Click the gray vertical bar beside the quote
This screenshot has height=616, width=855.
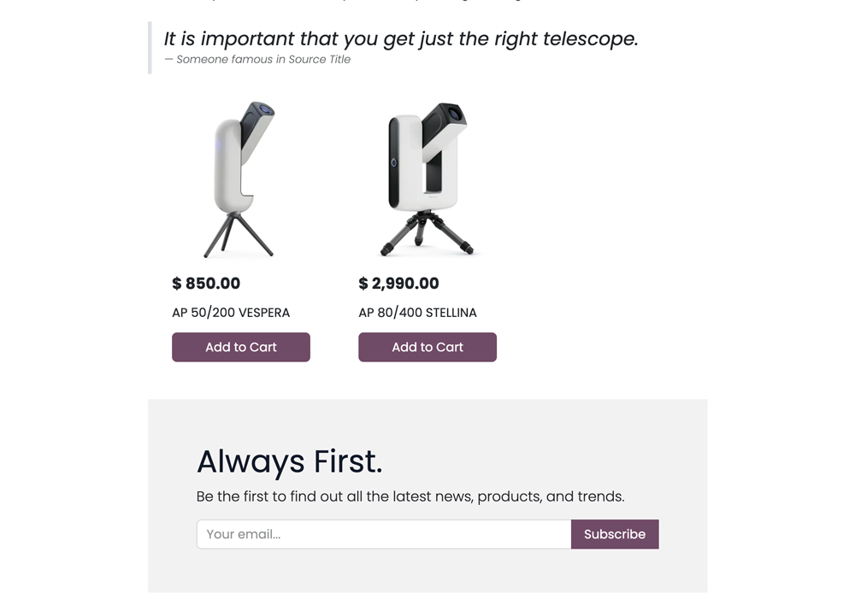[x=150, y=48]
